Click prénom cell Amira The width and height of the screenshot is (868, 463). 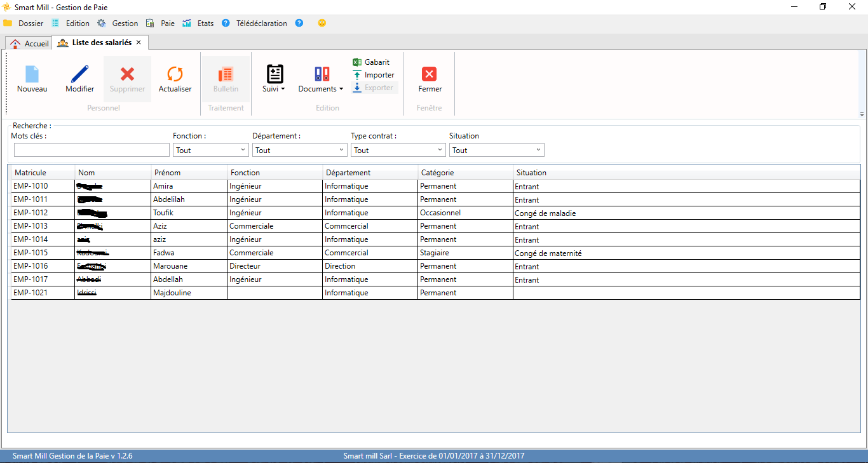click(x=189, y=186)
